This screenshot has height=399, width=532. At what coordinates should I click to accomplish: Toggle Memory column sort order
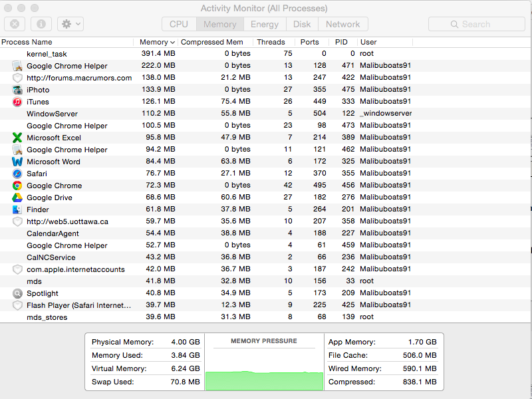(156, 42)
